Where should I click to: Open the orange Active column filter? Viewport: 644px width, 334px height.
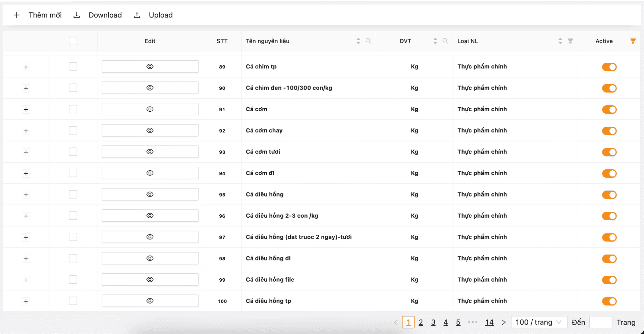(x=633, y=41)
